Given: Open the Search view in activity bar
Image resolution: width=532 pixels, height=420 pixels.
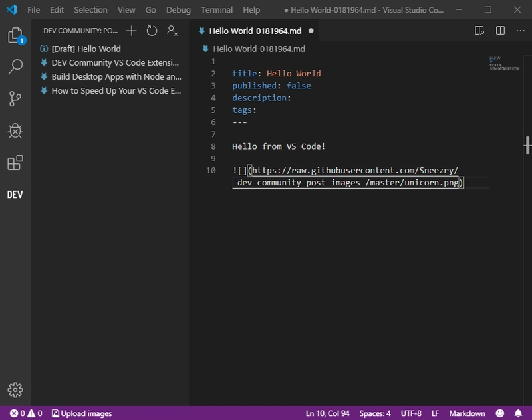Looking at the screenshot, I should point(15,66).
